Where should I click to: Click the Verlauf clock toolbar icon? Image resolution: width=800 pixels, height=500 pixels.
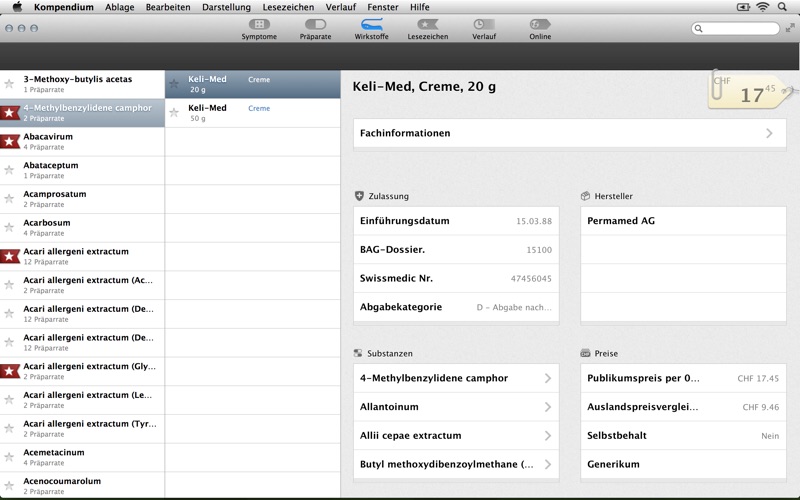(x=484, y=24)
